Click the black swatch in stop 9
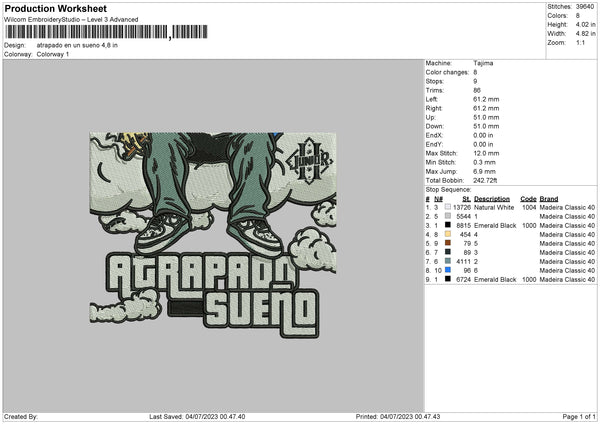 [448, 279]
